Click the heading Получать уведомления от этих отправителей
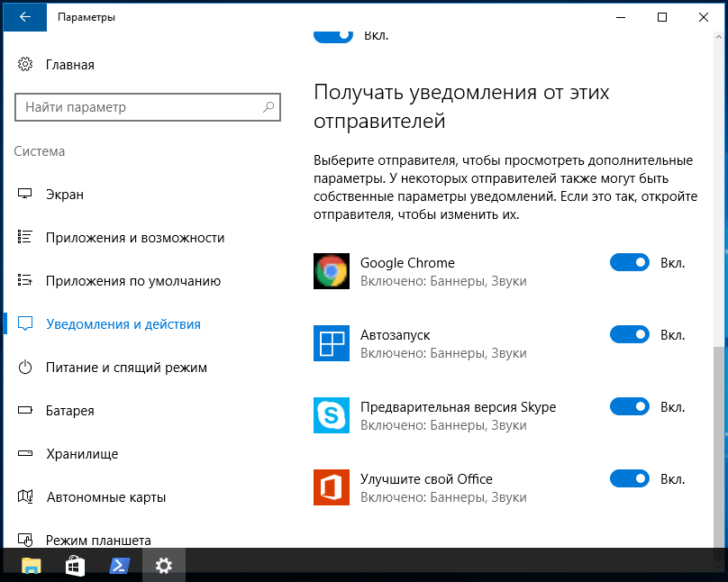This screenshot has height=582, width=728. 461,106
